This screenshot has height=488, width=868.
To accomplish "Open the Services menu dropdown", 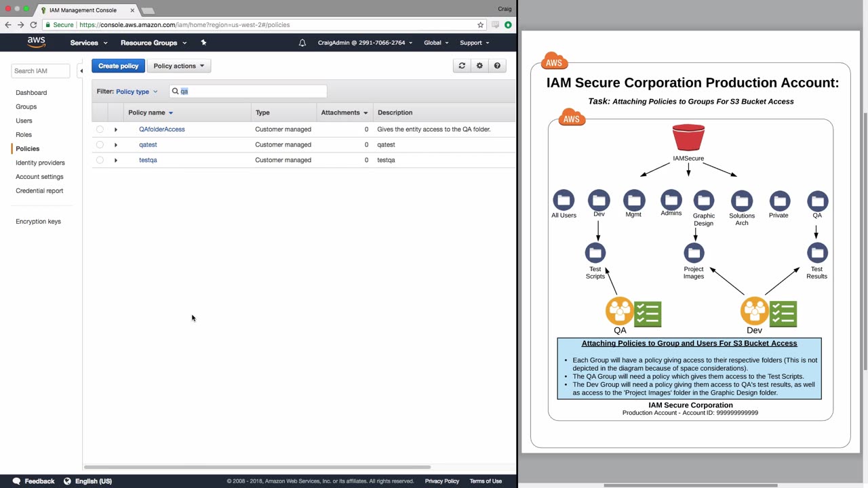I will [x=89, y=43].
